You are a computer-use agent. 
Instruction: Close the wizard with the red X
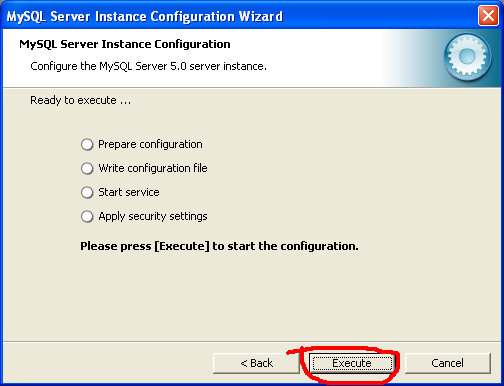[488, 16]
